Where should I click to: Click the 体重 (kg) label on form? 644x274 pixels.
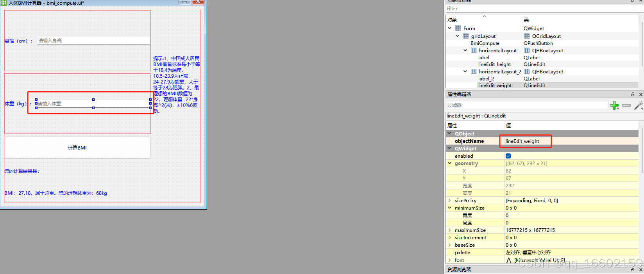[x=18, y=104]
